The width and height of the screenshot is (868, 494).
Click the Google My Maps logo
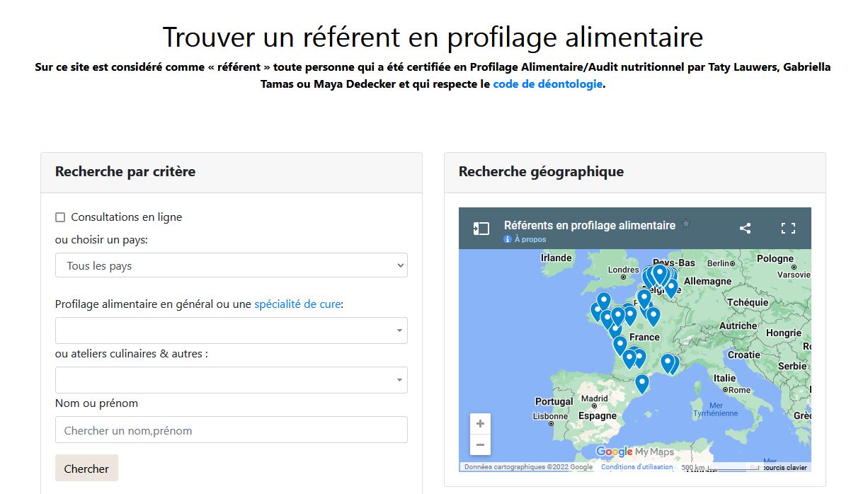[x=634, y=452]
